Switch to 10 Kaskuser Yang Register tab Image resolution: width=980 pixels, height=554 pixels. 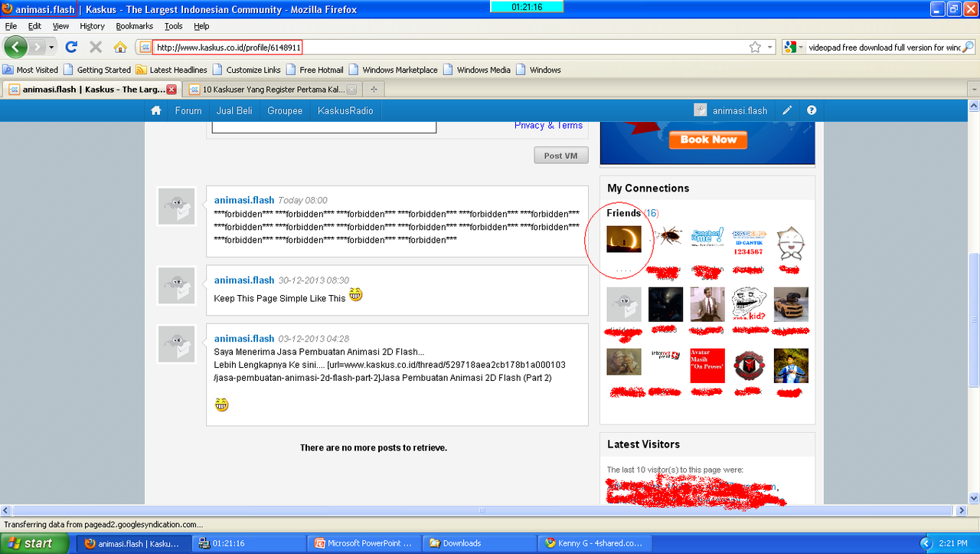272,89
